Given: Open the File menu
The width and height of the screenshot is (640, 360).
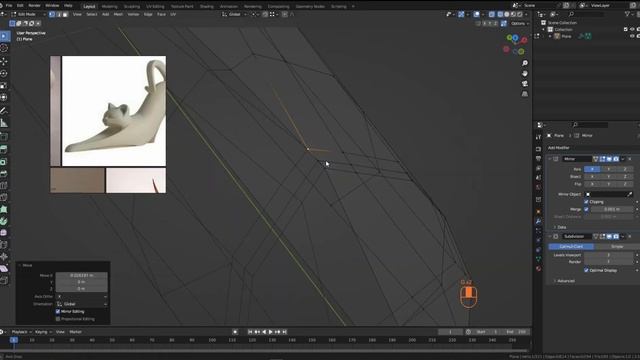Looking at the screenshot, I should 9,6.
